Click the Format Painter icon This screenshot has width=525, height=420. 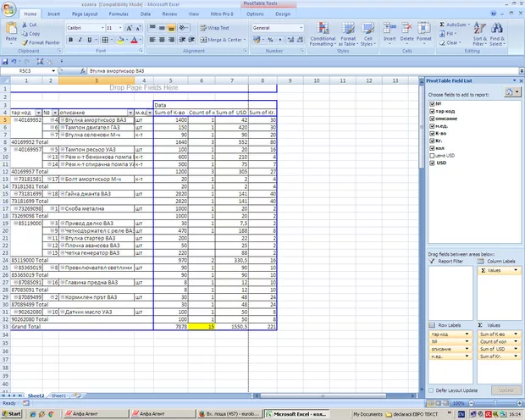24,42
